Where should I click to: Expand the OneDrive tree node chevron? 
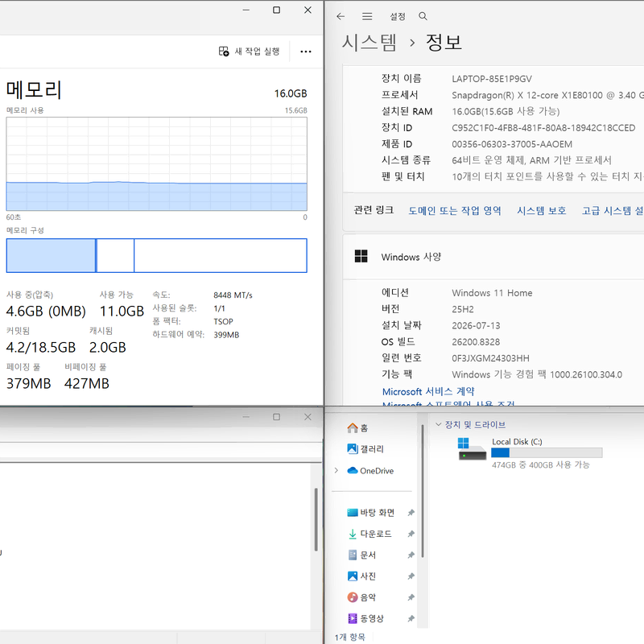[336, 471]
